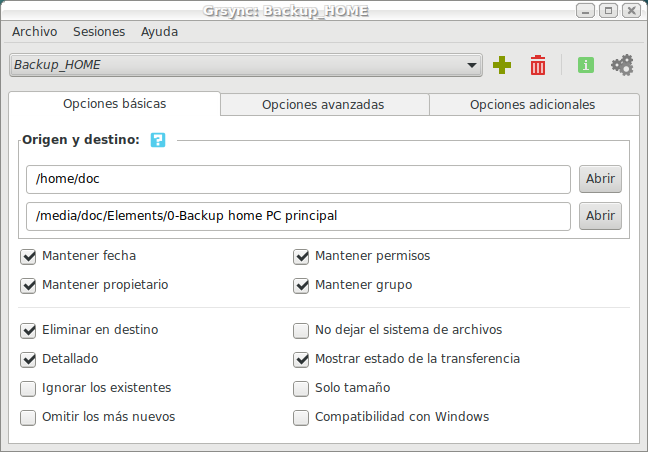This screenshot has height=452, width=648.
Task: Open the Sesiones menu
Action: [x=99, y=31]
